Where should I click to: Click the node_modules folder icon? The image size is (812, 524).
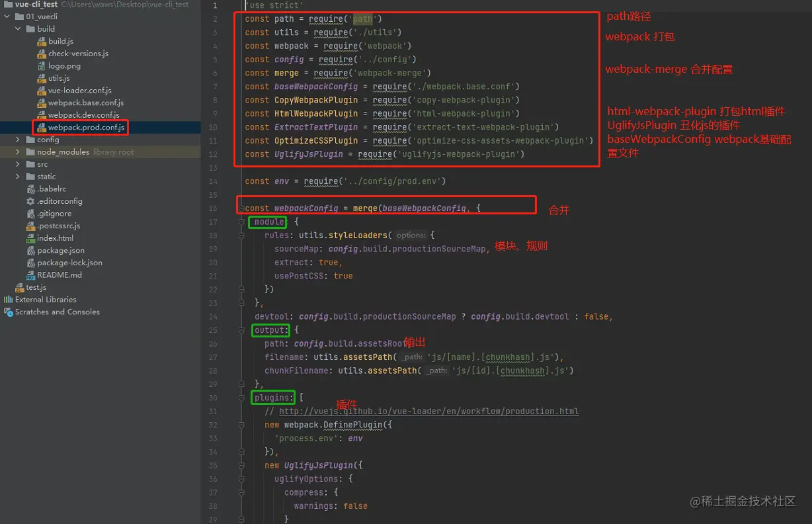pyautogui.click(x=30, y=152)
